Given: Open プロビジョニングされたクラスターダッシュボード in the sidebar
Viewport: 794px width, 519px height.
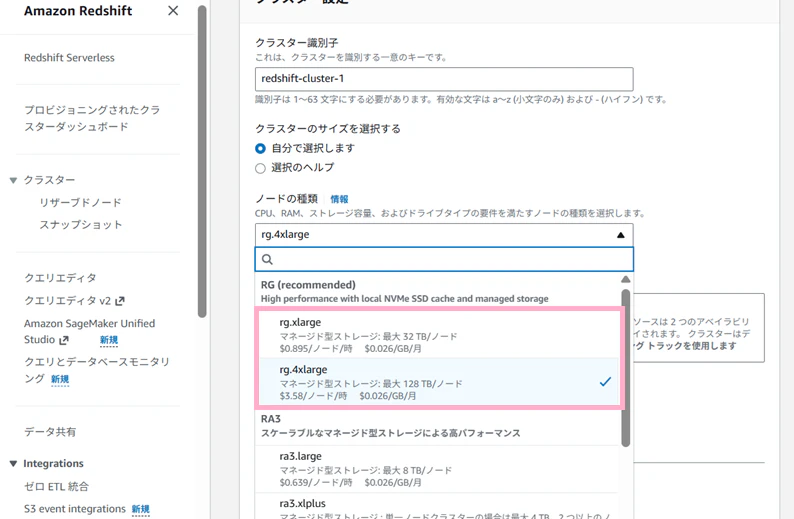Looking at the screenshot, I should (92, 118).
